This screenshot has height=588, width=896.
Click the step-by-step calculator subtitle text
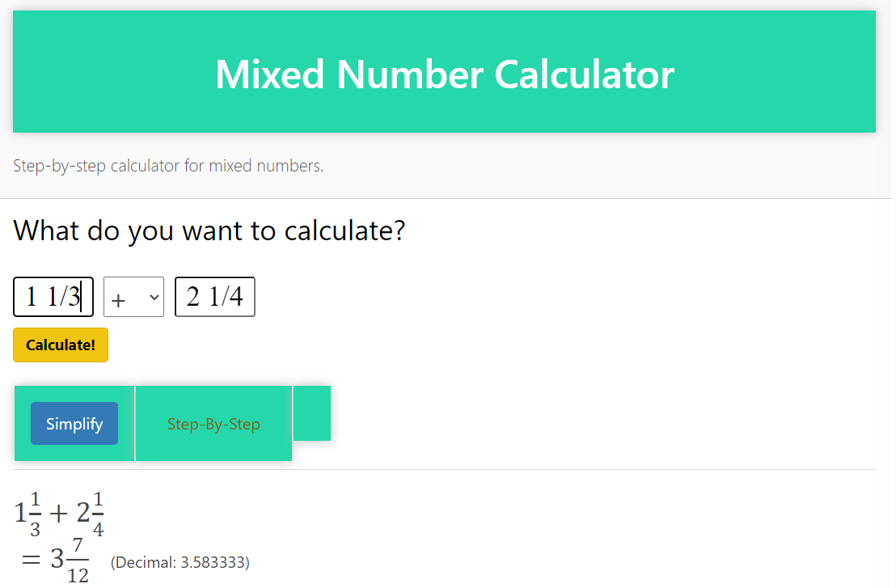point(168,166)
